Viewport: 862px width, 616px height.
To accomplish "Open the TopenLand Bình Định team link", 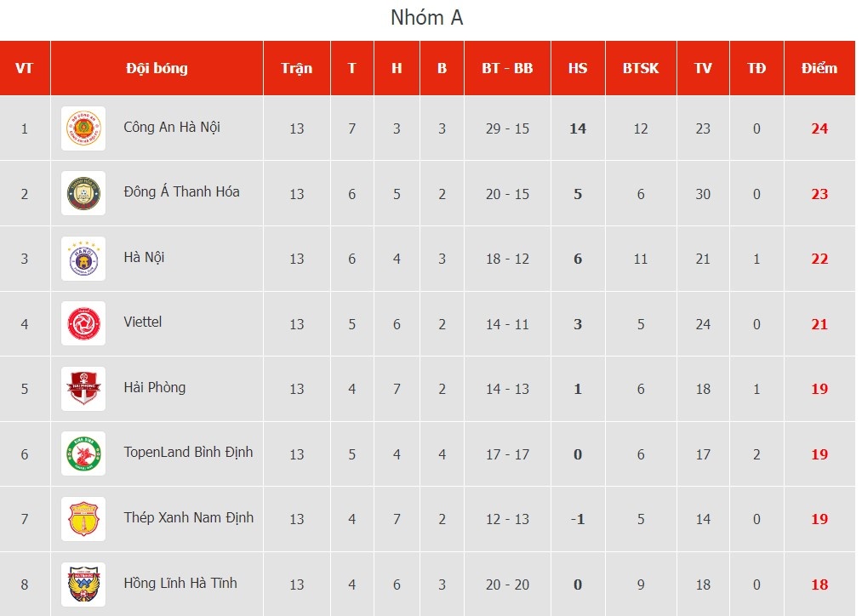I will coord(188,453).
